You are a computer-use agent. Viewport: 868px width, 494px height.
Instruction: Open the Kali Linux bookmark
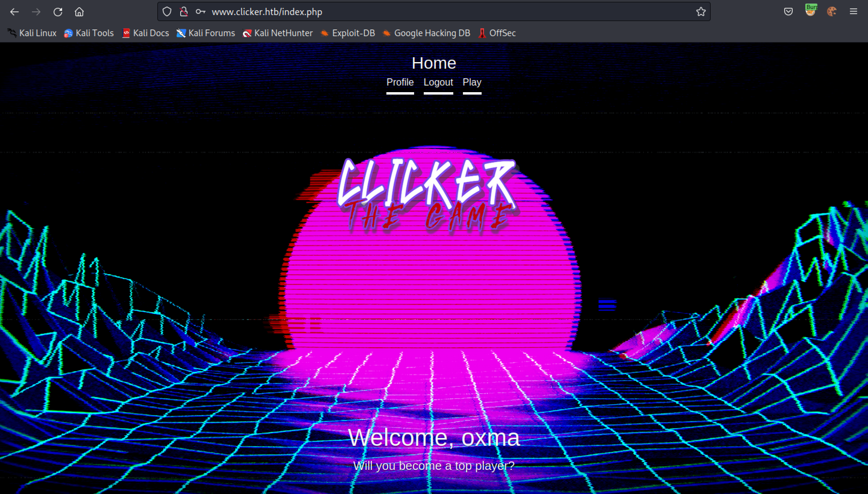tap(32, 33)
